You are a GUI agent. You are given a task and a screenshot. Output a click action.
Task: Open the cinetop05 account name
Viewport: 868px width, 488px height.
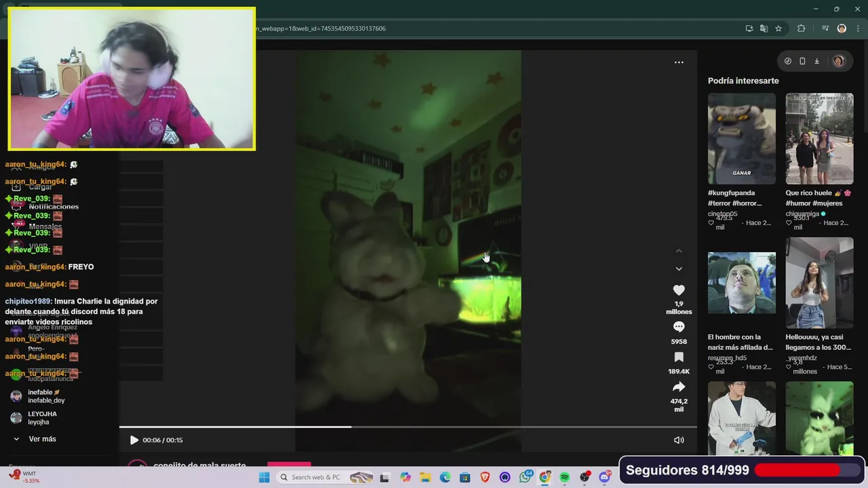[x=722, y=213]
